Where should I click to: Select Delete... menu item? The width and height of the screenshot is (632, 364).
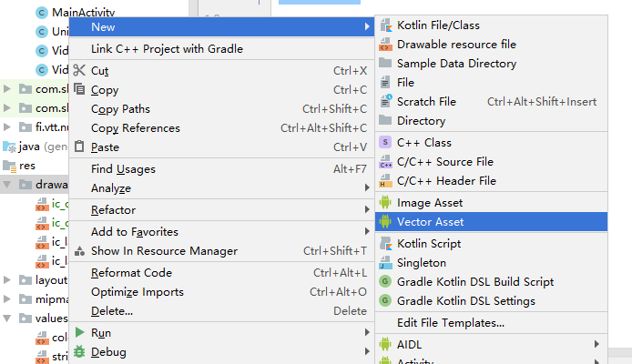pyautogui.click(x=221, y=311)
